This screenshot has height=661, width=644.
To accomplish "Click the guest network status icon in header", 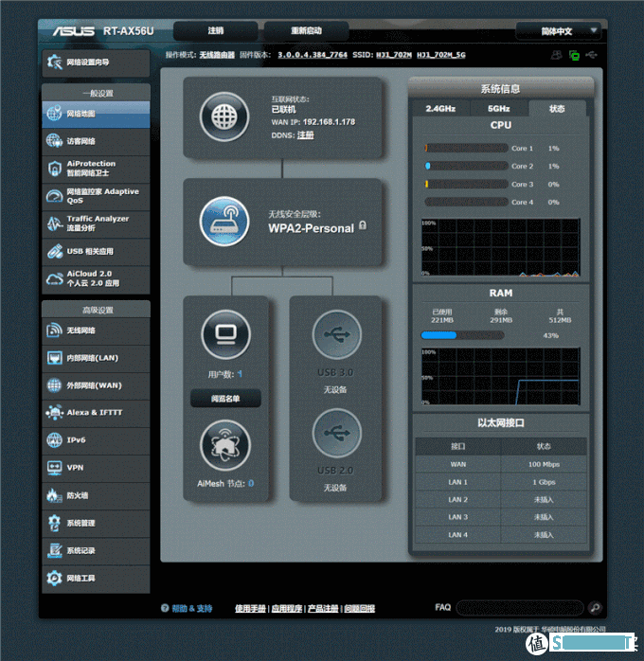I will click(556, 55).
